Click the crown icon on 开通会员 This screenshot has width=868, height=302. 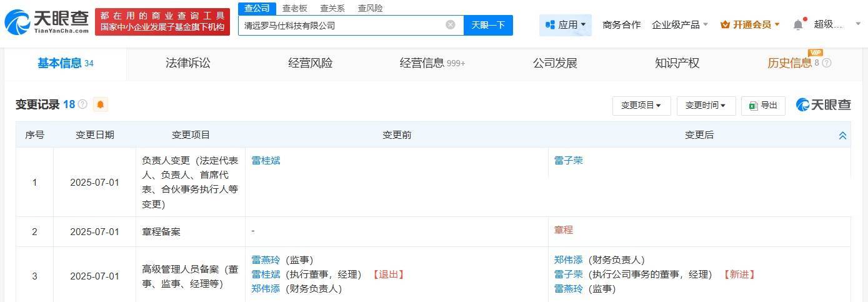(725, 25)
